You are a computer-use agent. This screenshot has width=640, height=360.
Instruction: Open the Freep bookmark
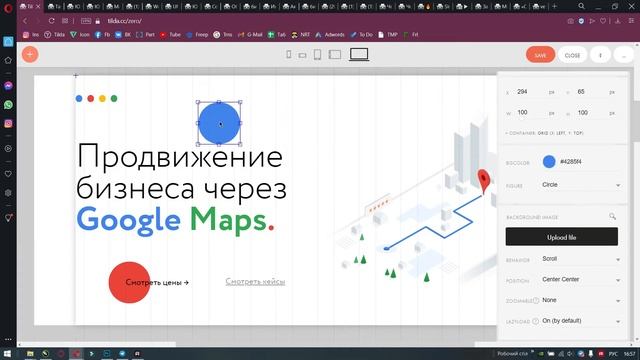coord(197,35)
